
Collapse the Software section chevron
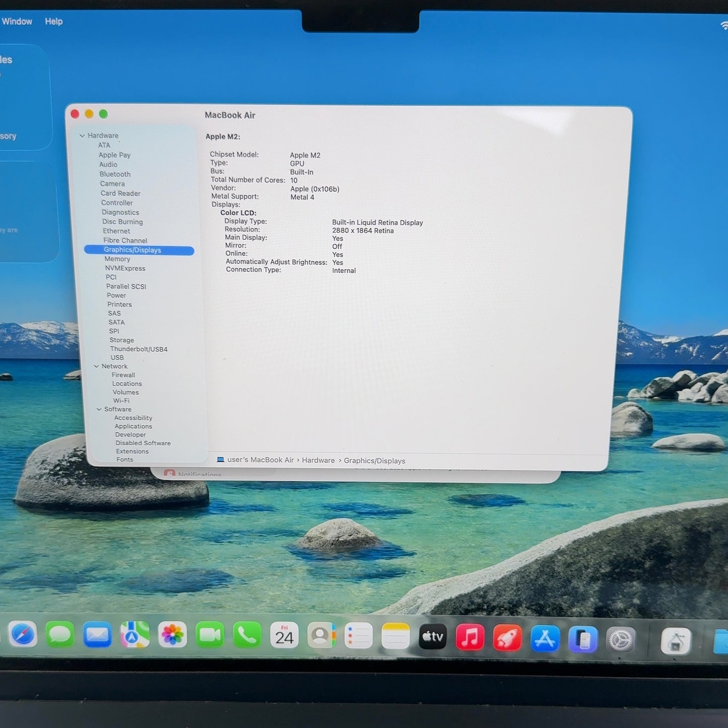(x=99, y=409)
